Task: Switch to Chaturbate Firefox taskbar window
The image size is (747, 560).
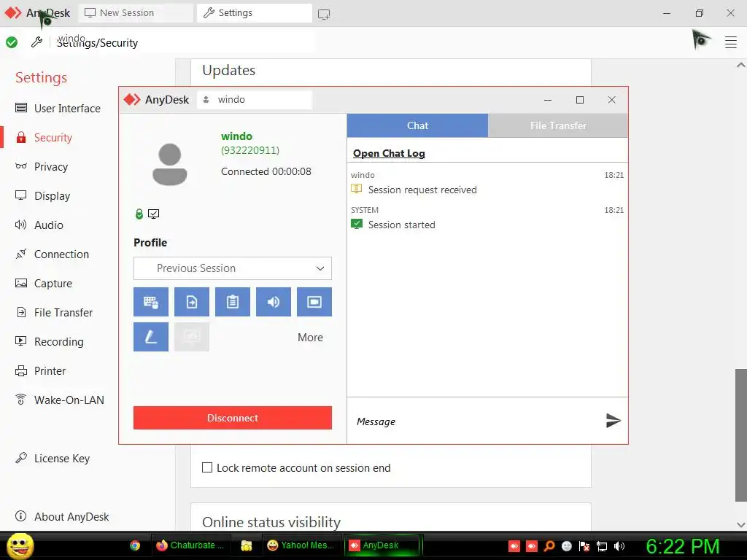Action: [190, 545]
